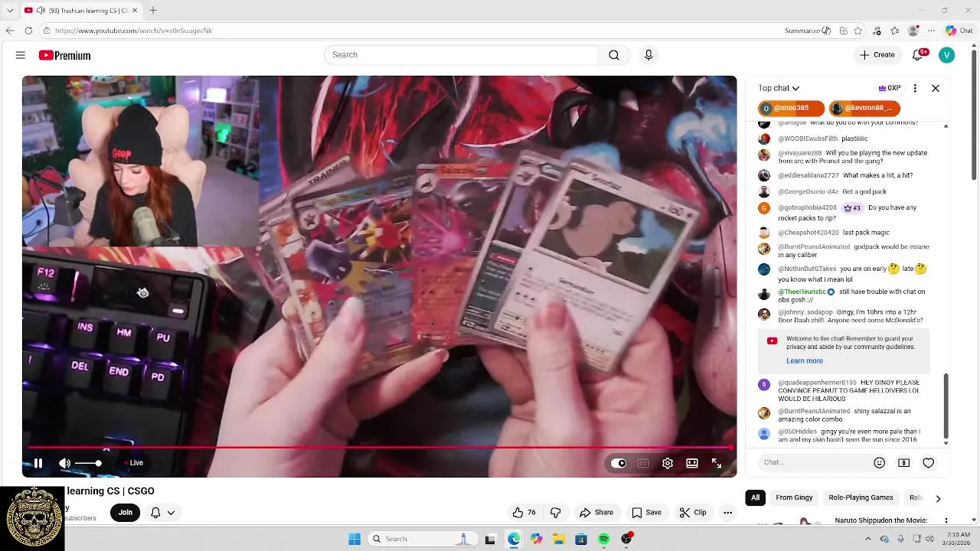Open the YouTube notifications bell
The width and height of the screenshot is (980, 551).
pyautogui.click(x=918, y=55)
